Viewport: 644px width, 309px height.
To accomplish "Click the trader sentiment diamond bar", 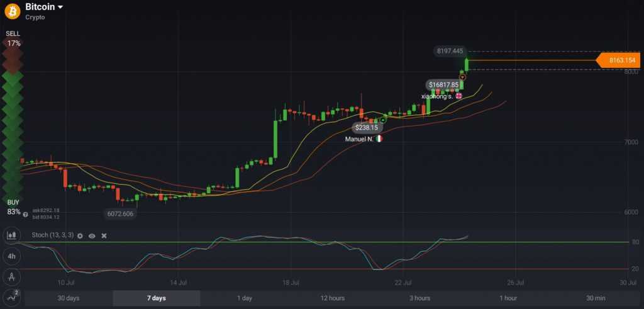I will [13, 120].
